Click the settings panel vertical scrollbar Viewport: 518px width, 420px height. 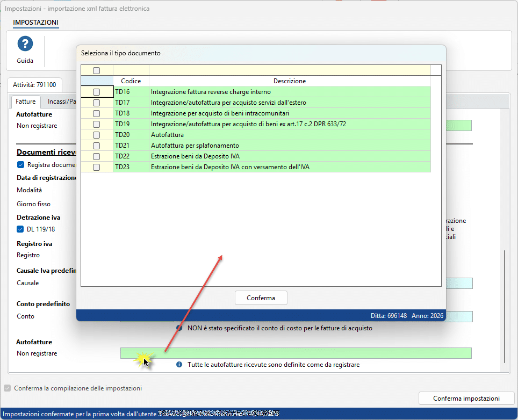(505, 307)
